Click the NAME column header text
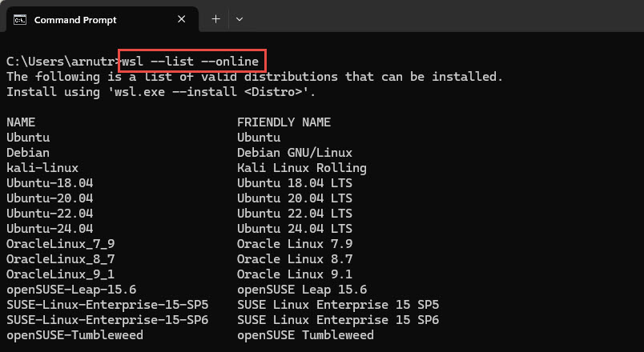 point(21,122)
